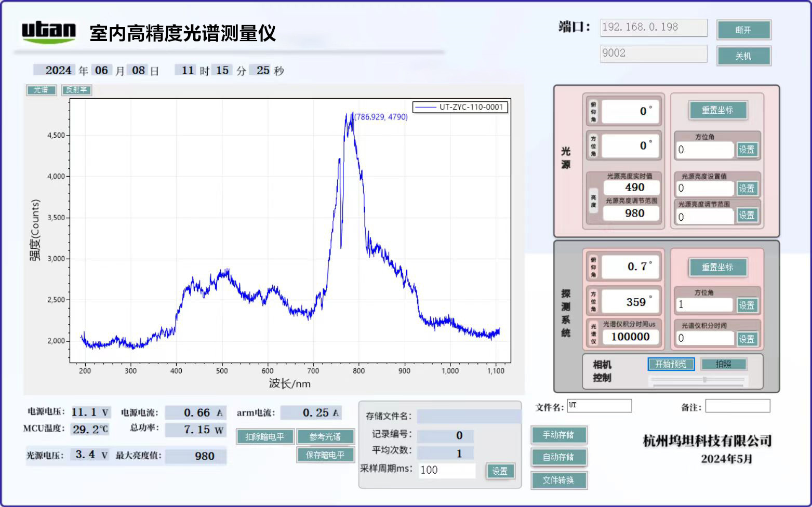Image resolution: width=812 pixels, height=507 pixels.
Task: Set the spectrometer integration time
Action: [747, 338]
